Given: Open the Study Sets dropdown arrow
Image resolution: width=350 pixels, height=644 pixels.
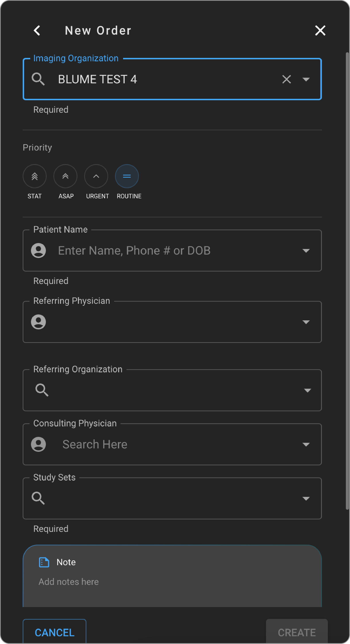Looking at the screenshot, I should coord(306,499).
